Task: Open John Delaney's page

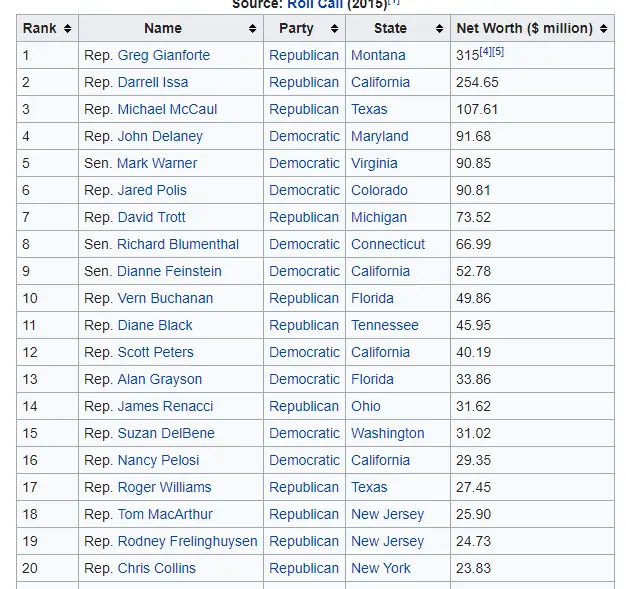Action: point(160,136)
